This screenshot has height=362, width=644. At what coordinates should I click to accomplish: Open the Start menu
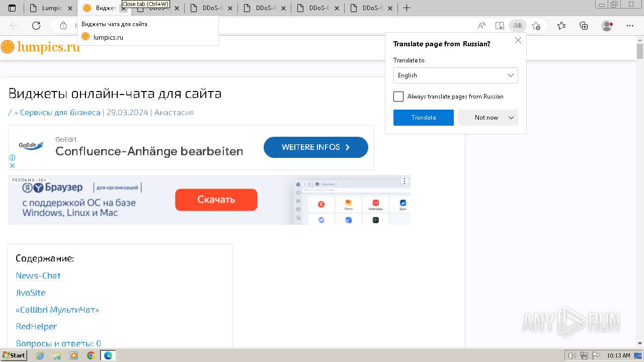[14, 355]
